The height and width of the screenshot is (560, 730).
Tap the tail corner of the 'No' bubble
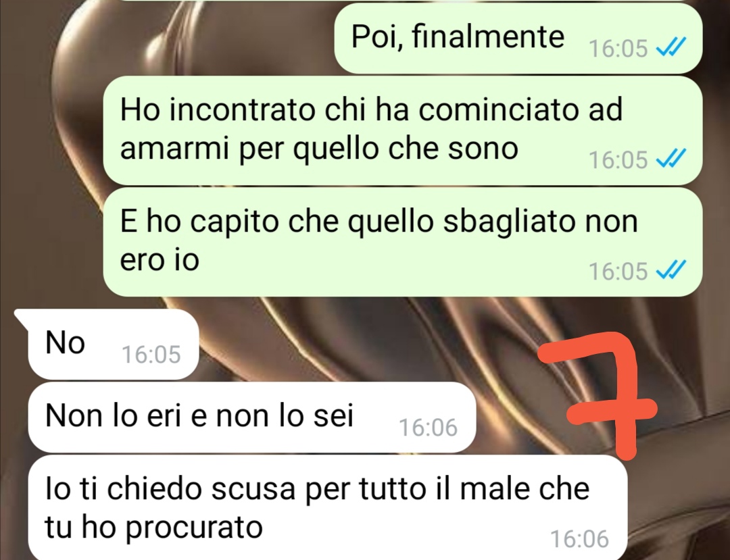(x=22, y=317)
